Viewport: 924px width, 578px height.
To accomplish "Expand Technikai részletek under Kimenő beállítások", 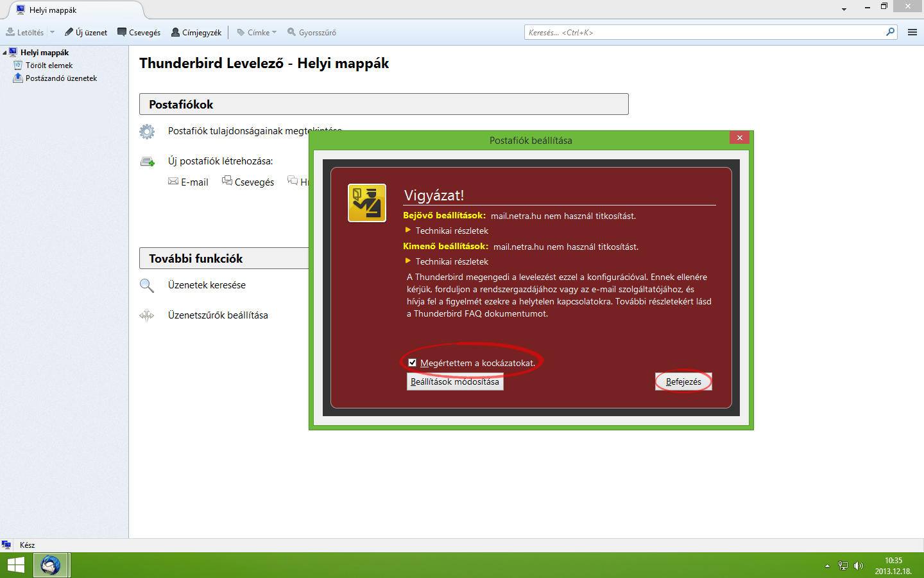I will (408, 261).
